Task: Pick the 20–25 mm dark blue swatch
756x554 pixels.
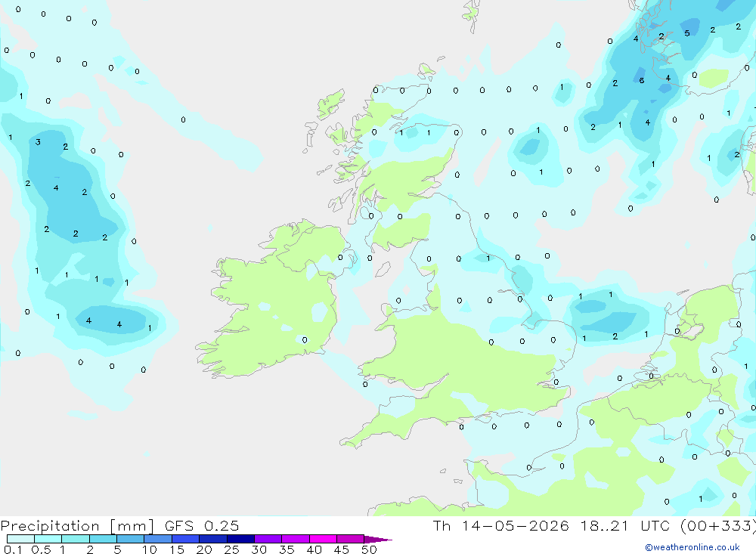Action: tap(212, 539)
